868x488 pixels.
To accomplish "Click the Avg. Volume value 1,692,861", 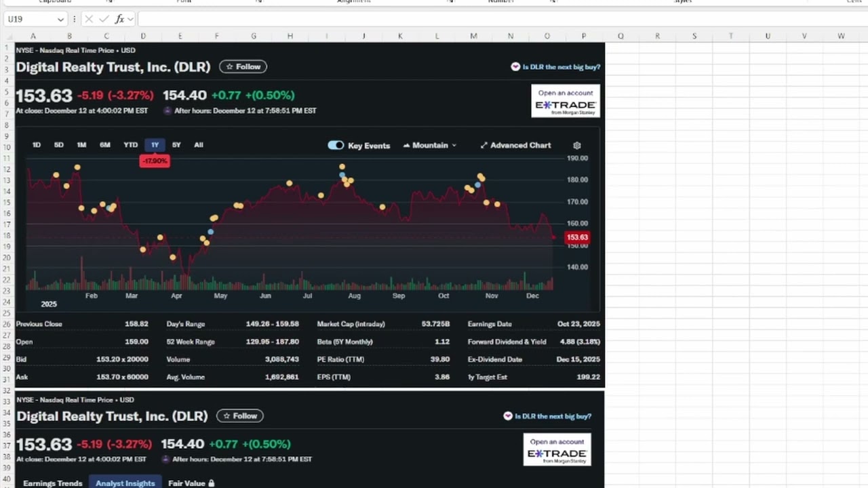I will (282, 377).
